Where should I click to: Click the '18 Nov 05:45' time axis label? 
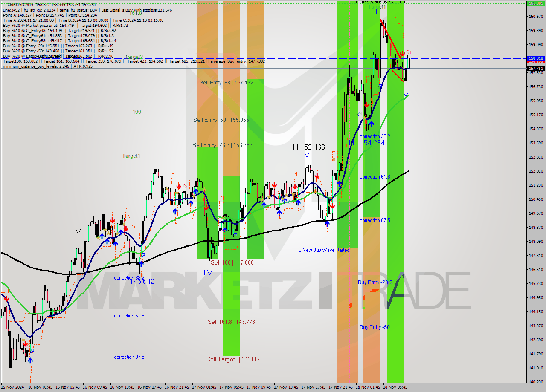[x=395, y=387]
